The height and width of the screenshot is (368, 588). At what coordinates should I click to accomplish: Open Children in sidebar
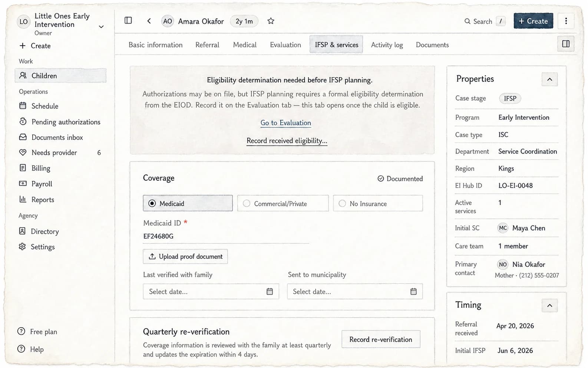[x=60, y=76]
